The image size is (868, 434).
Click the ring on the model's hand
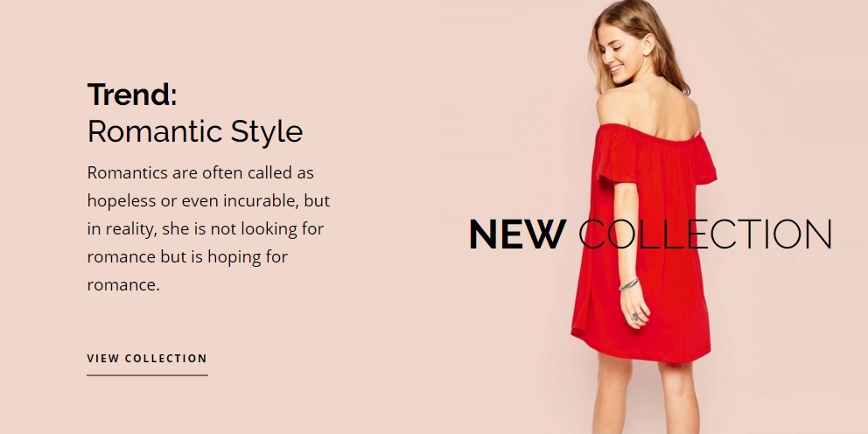635,317
